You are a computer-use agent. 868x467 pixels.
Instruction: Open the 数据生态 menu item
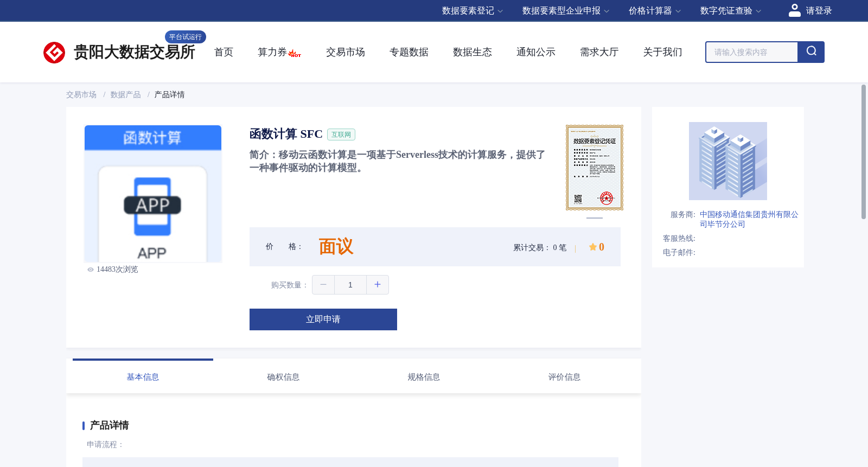coord(473,52)
